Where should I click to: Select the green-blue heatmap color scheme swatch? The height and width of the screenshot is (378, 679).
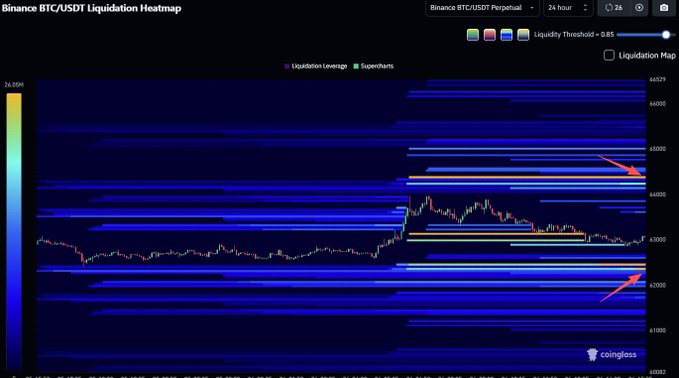tap(473, 35)
